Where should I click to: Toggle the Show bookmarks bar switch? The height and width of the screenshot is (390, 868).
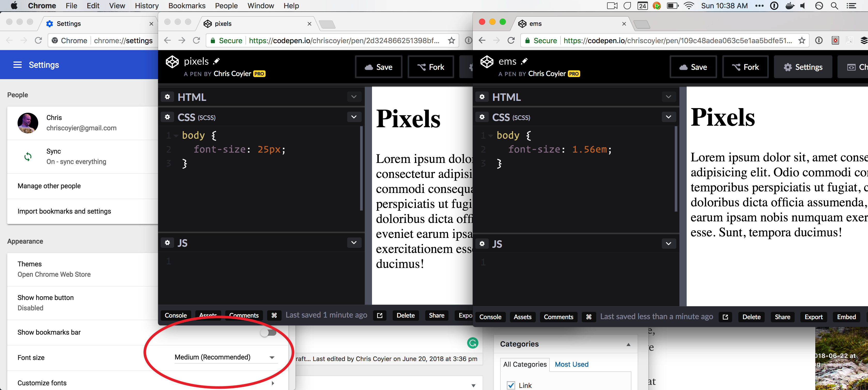pos(268,333)
